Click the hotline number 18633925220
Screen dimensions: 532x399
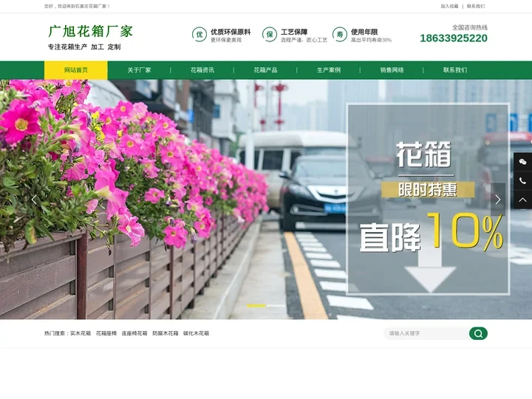[x=454, y=38]
